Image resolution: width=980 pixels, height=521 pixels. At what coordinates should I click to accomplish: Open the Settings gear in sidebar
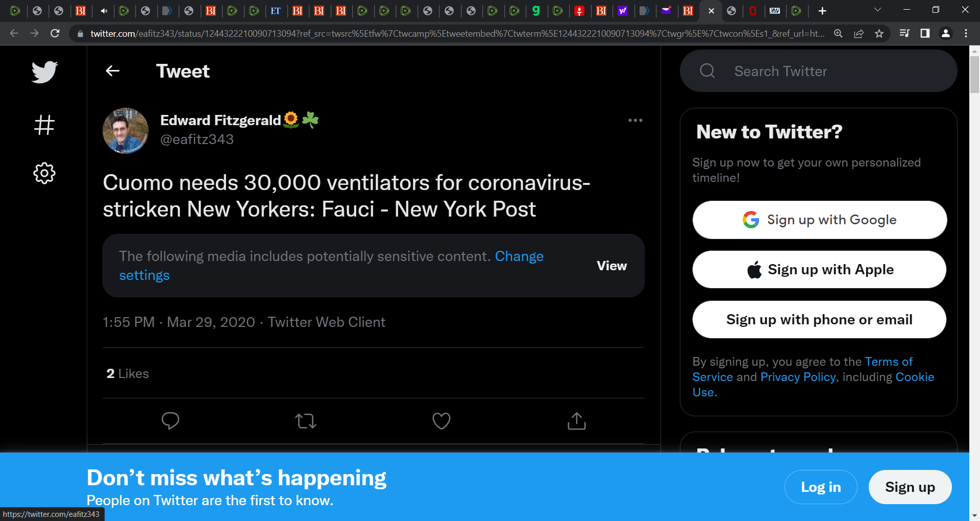[44, 174]
